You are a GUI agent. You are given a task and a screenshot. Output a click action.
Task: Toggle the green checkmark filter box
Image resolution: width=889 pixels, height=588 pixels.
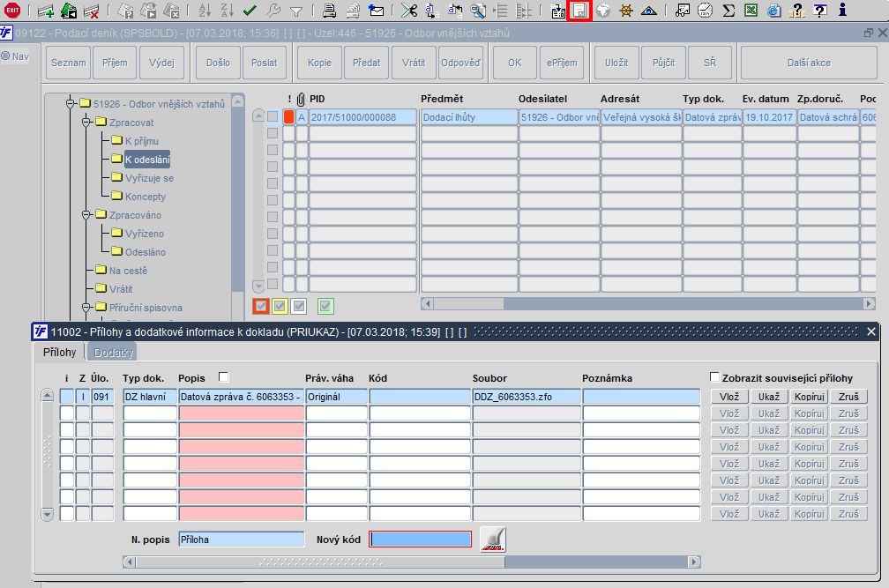[x=325, y=307]
